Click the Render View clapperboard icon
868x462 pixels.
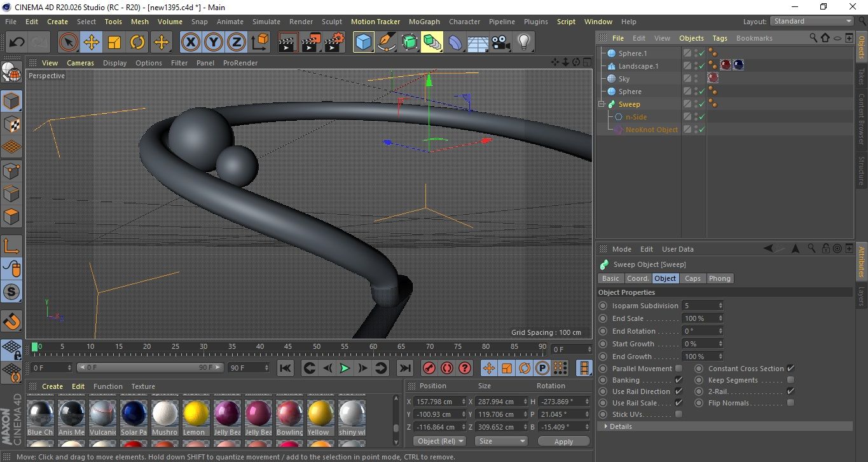pyautogui.click(x=289, y=43)
